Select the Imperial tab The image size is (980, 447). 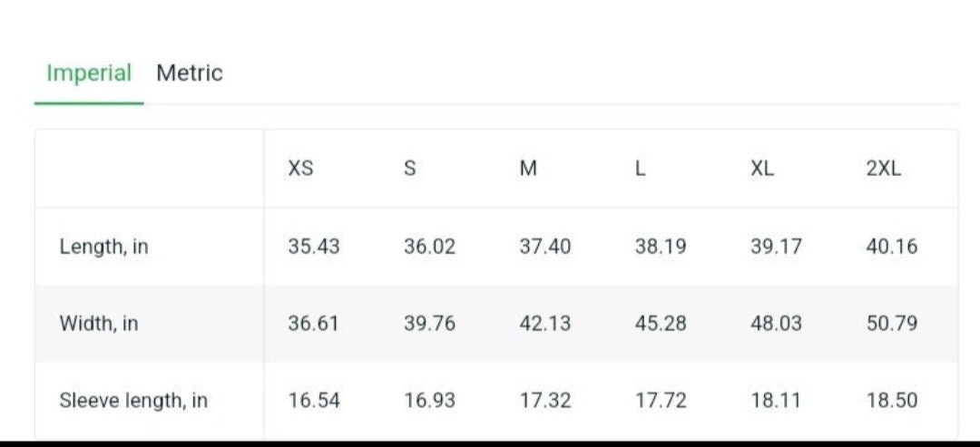(89, 73)
